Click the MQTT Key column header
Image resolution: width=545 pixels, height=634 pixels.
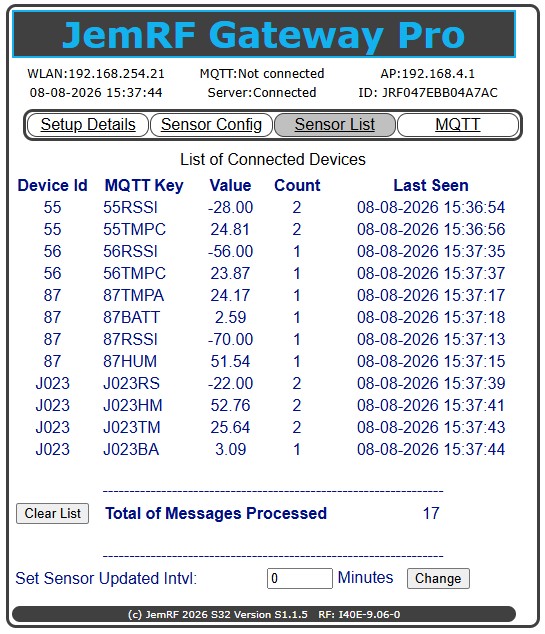(144, 186)
